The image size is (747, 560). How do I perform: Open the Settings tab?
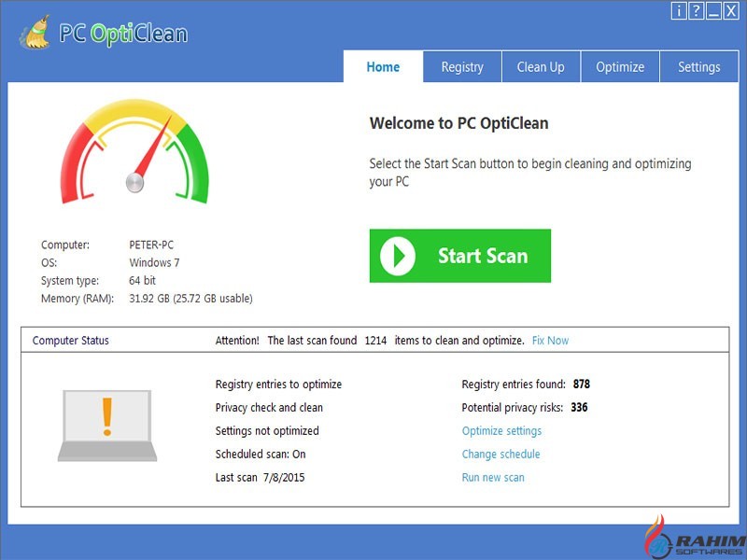(698, 66)
